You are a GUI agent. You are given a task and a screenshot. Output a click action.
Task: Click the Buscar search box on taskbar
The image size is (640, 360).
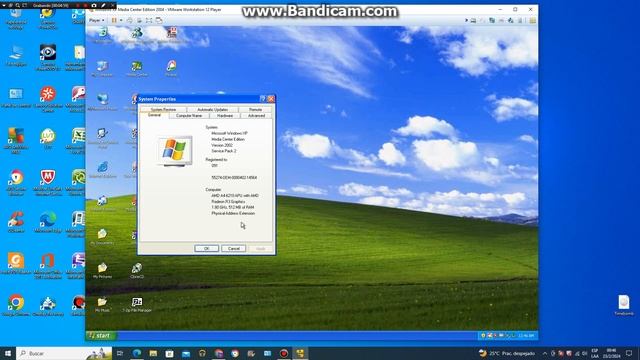(64, 353)
